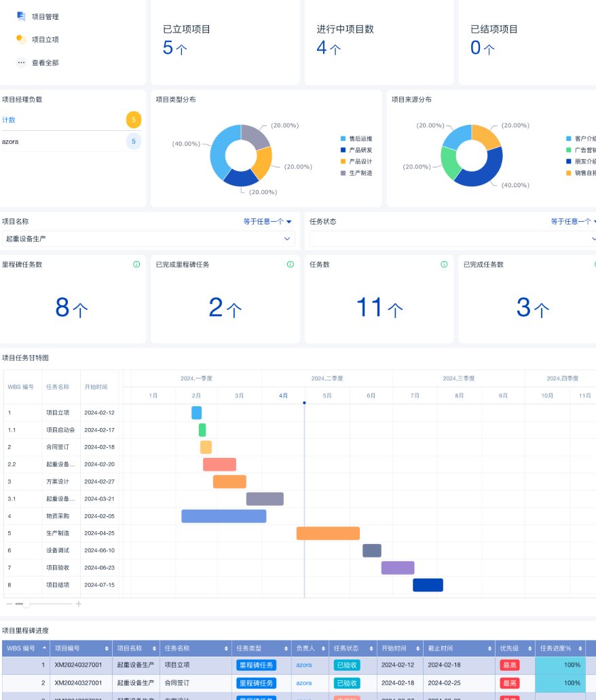The height and width of the screenshot is (700, 596).
Task: Click the today marker dot on Gantt
Action: pyautogui.click(x=304, y=403)
